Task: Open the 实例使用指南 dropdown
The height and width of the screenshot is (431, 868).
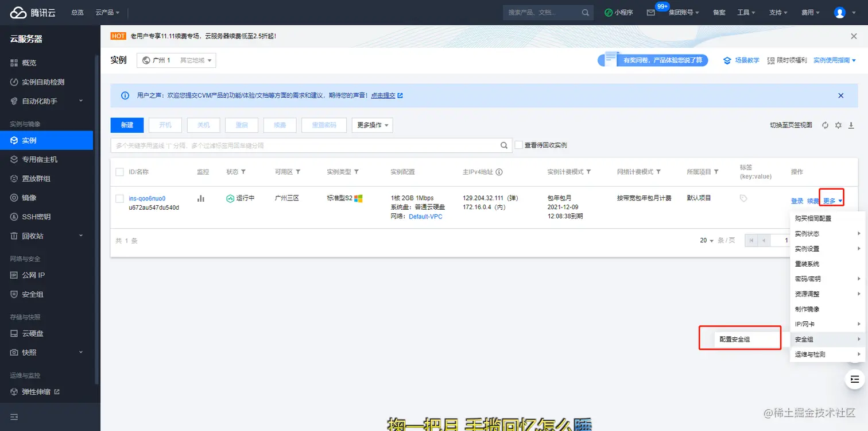Action: pos(834,60)
